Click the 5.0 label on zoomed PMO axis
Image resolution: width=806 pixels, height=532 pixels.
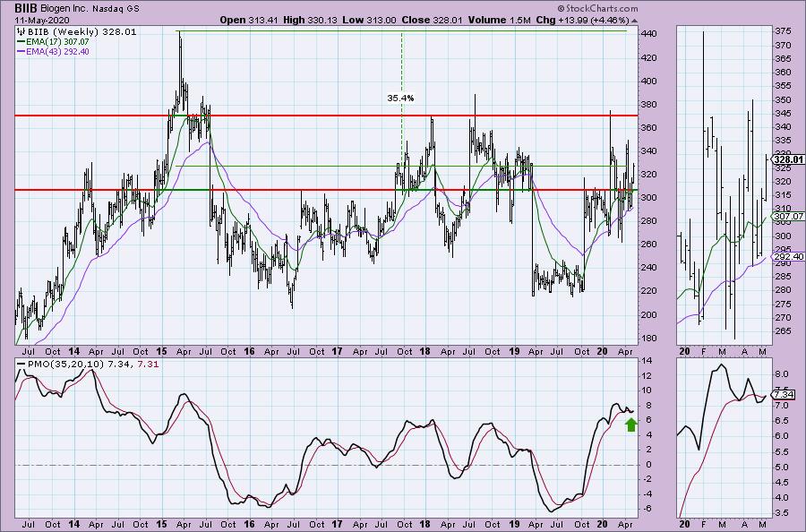[x=781, y=468]
